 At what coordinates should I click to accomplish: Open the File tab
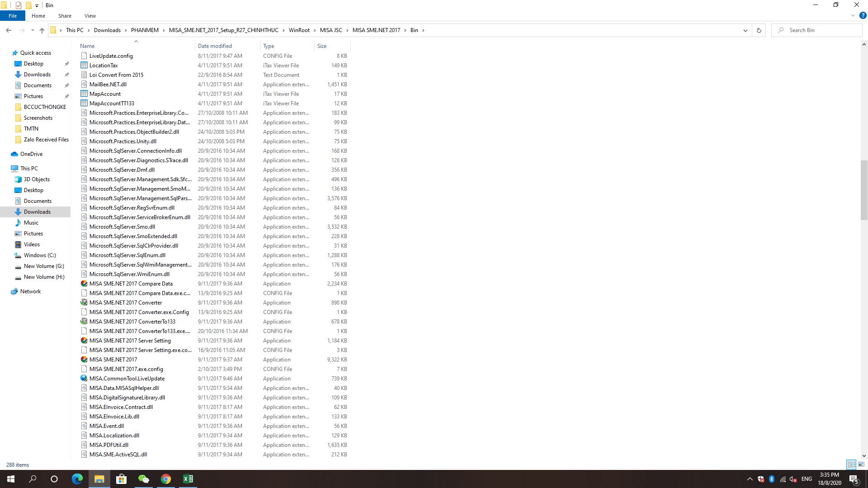(x=13, y=16)
